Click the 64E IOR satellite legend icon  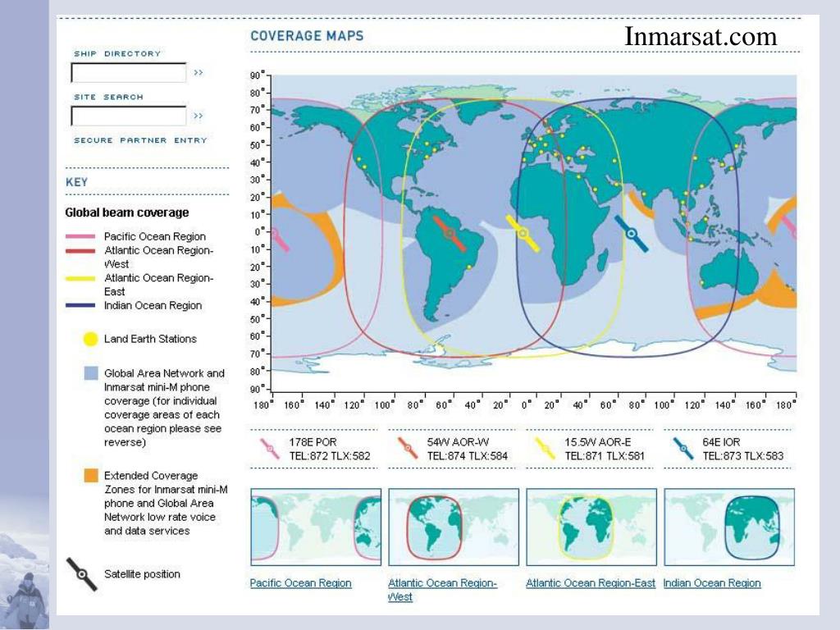click(683, 449)
